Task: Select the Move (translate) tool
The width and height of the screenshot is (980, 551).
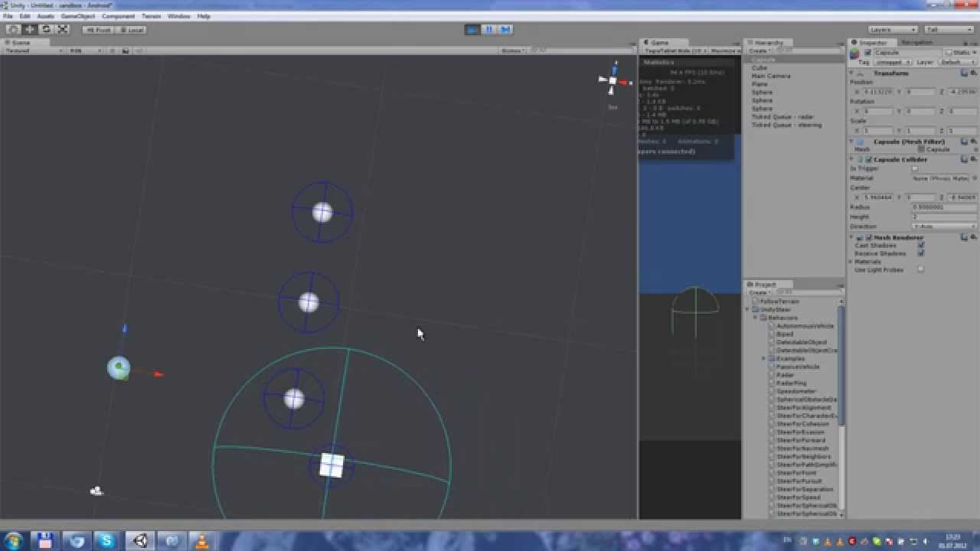Action: pyautogui.click(x=30, y=29)
